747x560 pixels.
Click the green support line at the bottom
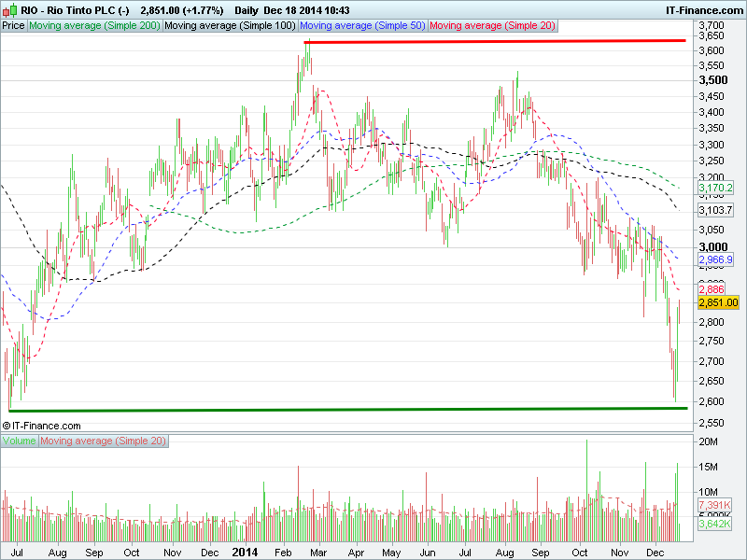[345, 409]
